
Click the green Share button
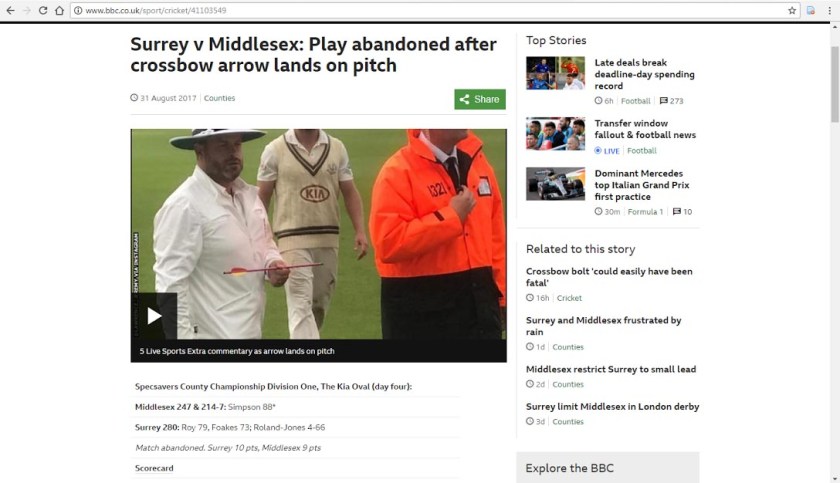480,99
